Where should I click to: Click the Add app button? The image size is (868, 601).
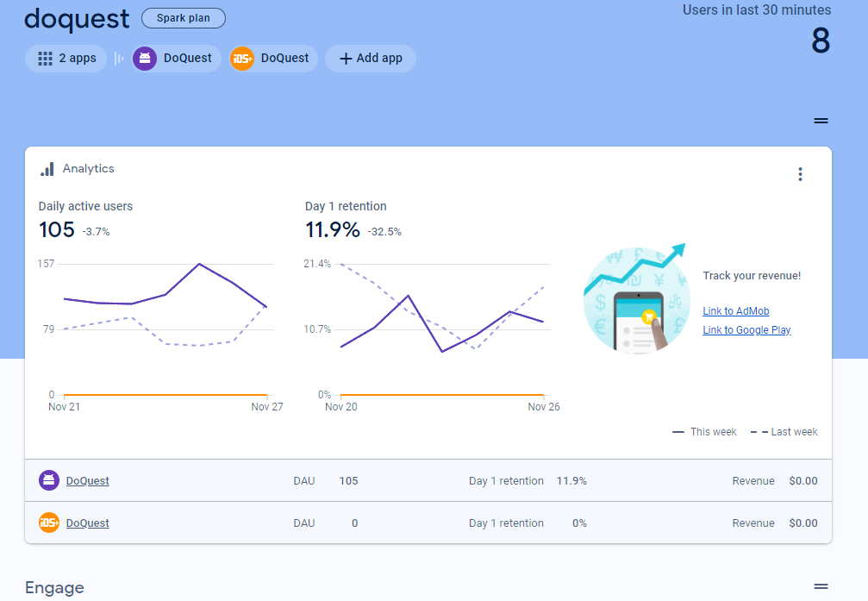(371, 58)
